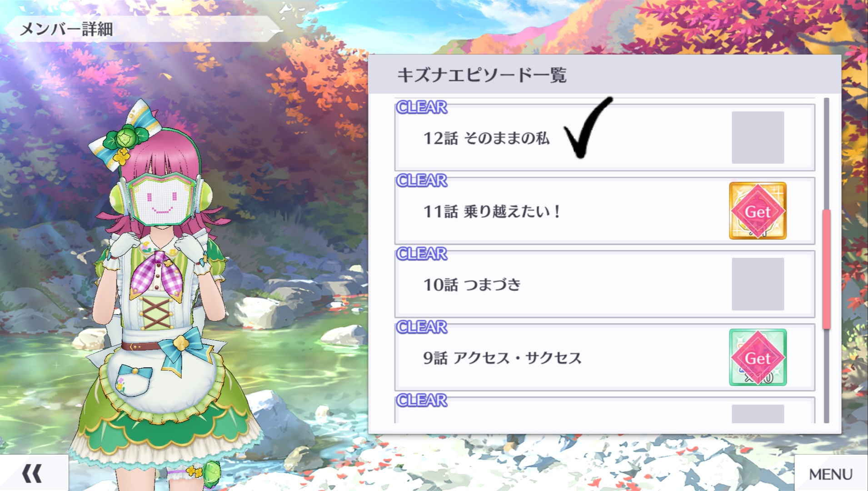Tap the gold Get reward icon
This screenshot has height=491, width=868.
click(x=758, y=211)
